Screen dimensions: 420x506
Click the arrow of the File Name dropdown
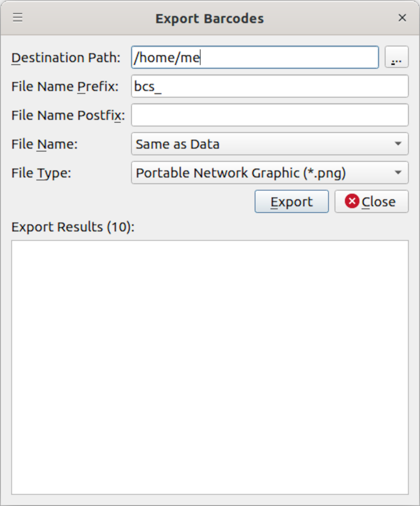(x=398, y=144)
